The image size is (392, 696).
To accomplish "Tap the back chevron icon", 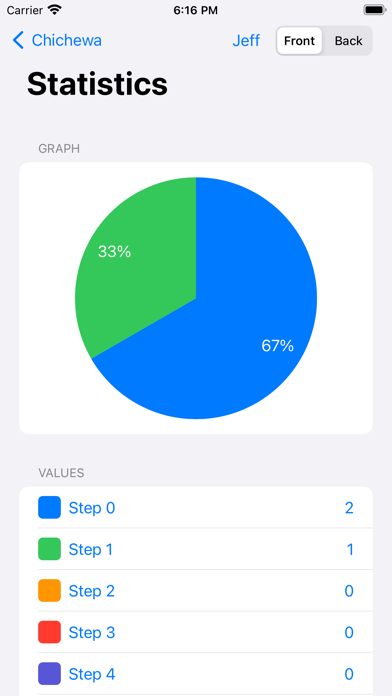I will 18,40.
